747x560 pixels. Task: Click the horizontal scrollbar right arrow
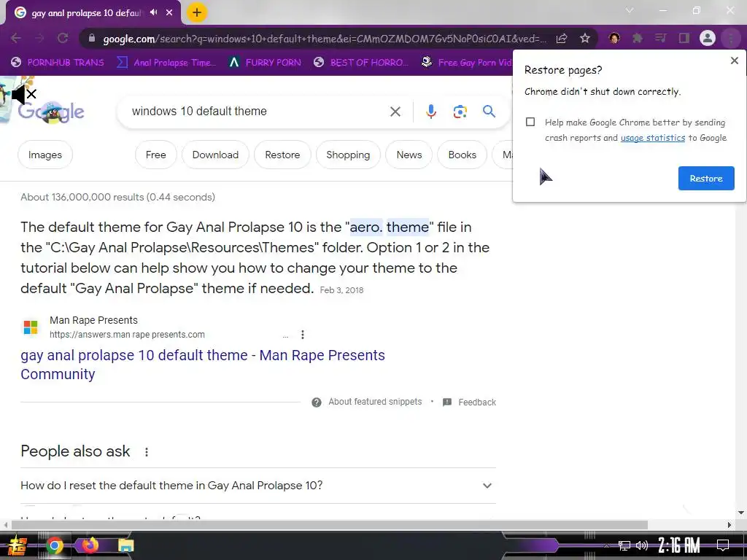[729, 525]
